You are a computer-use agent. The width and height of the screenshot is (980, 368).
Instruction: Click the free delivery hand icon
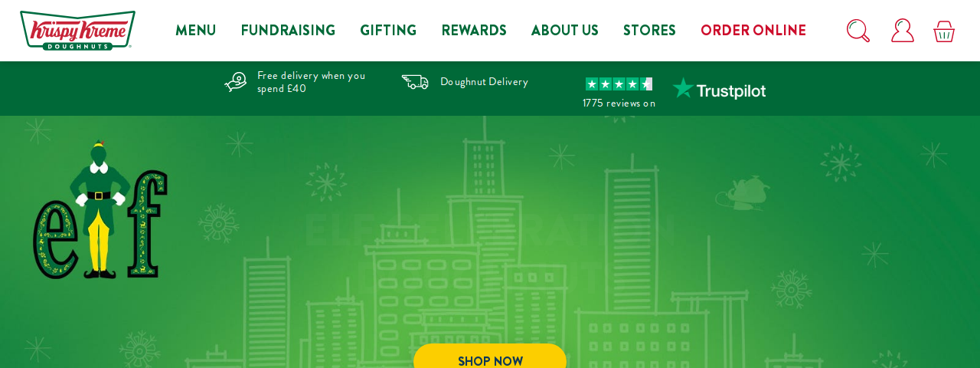tap(236, 81)
